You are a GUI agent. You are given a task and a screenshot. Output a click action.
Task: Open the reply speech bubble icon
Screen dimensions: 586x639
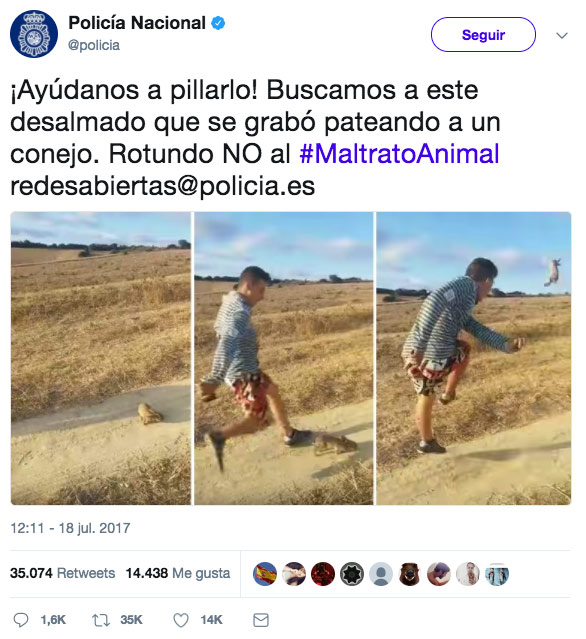click(x=21, y=620)
